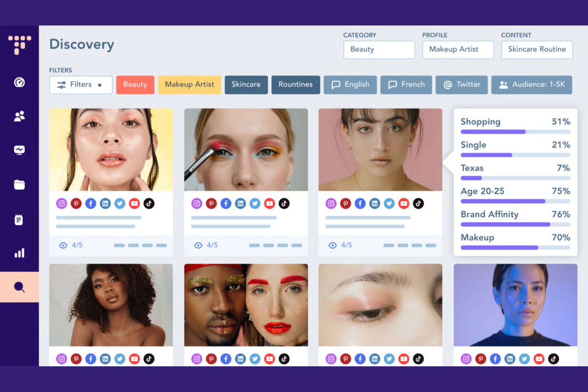Open the campaign monitor icon in sidebar

click(x=19, y=150)
